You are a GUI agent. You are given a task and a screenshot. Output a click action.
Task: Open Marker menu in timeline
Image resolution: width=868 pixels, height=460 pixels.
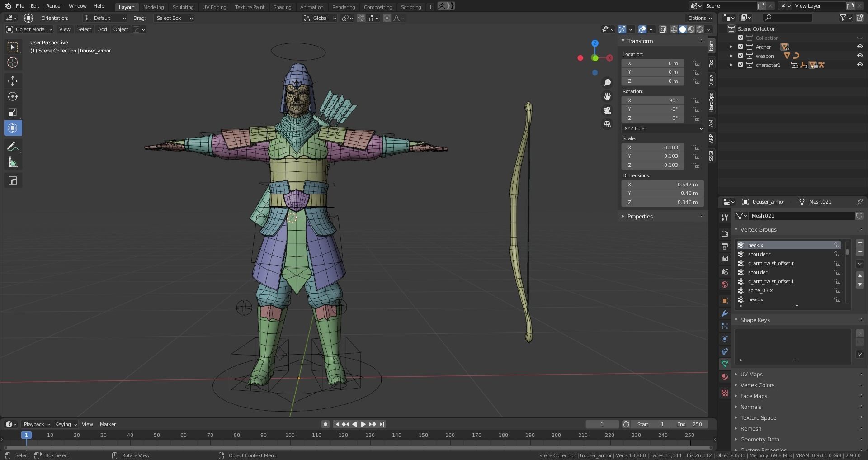[108, 424]
